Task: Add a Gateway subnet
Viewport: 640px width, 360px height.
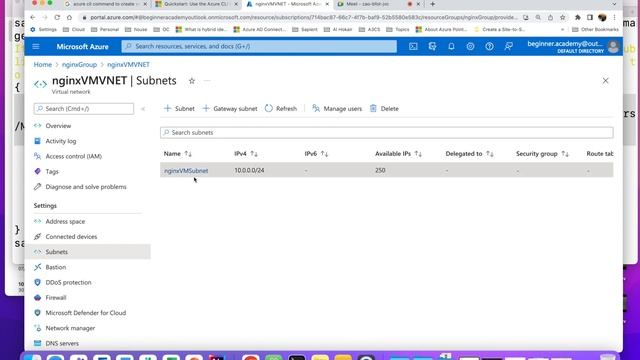Action: click(x=230, y=109)
